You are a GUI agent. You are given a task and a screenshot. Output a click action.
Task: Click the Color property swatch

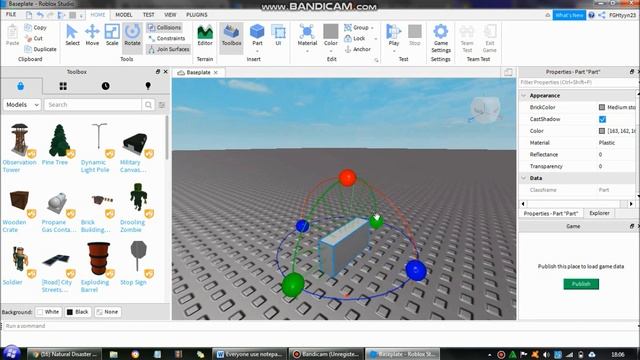click(602, 131)
